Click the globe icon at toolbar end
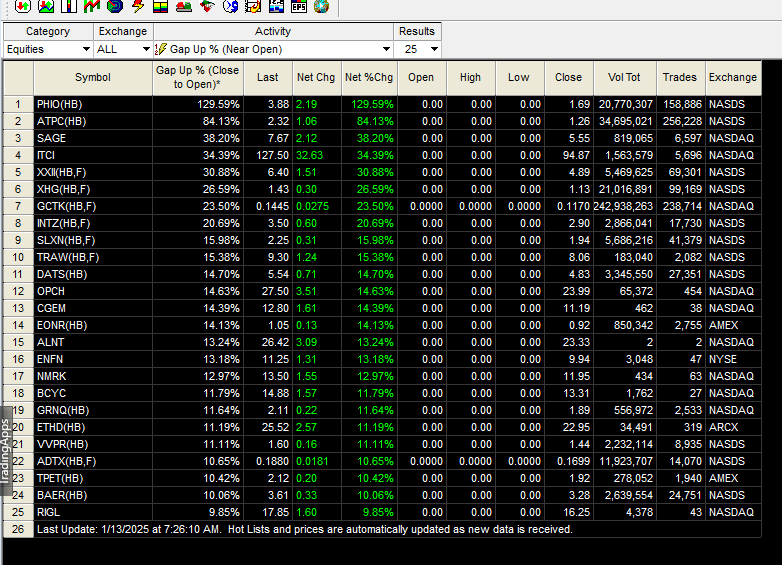782x565 pixels. [322, 6]
